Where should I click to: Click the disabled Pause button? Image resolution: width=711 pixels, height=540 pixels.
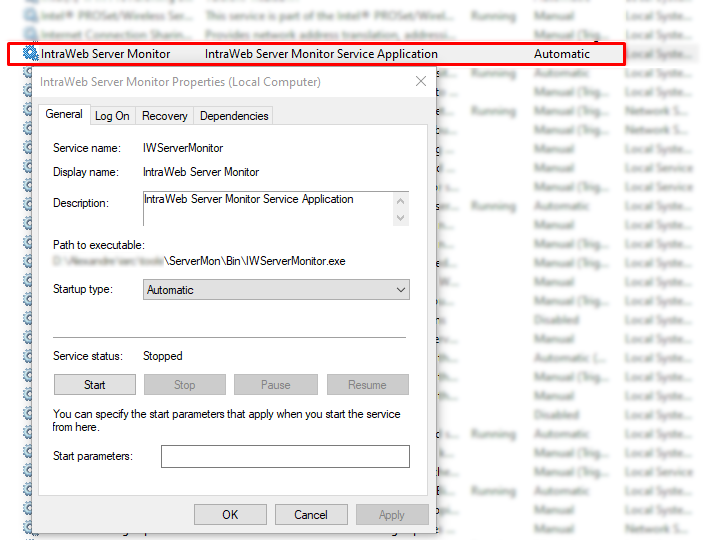coord(276,384)
